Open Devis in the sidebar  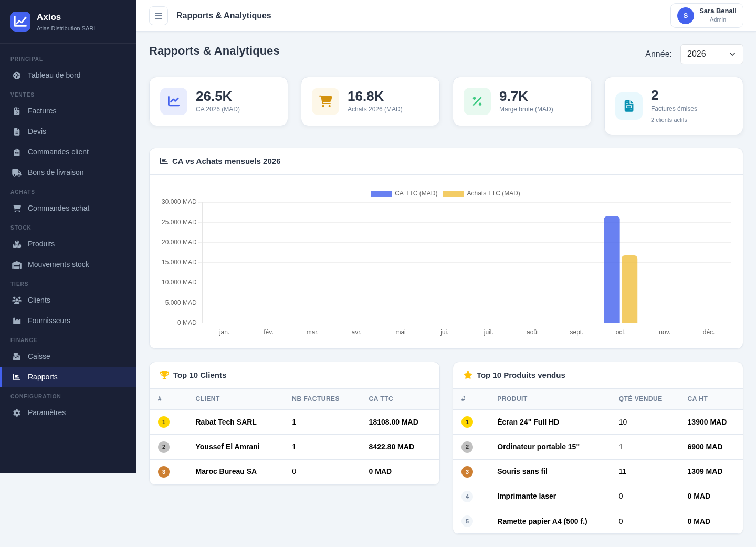[x=68, y=131]
